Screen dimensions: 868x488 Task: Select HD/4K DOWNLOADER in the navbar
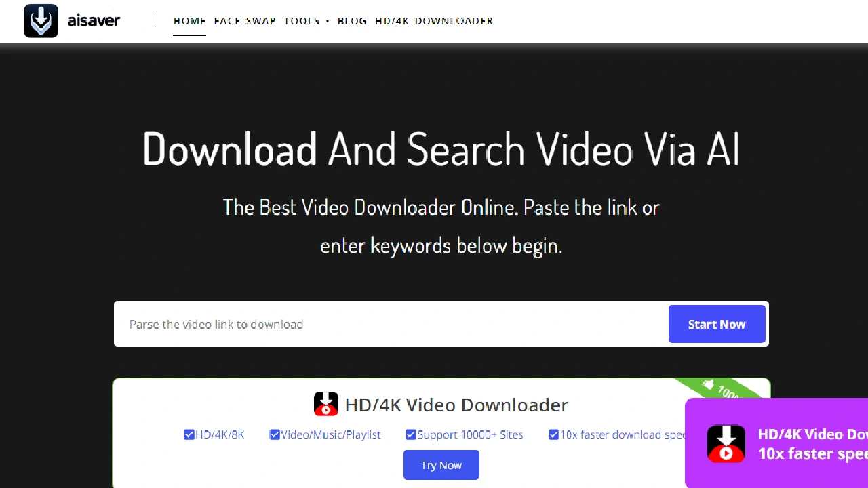[x=433, y=21]
